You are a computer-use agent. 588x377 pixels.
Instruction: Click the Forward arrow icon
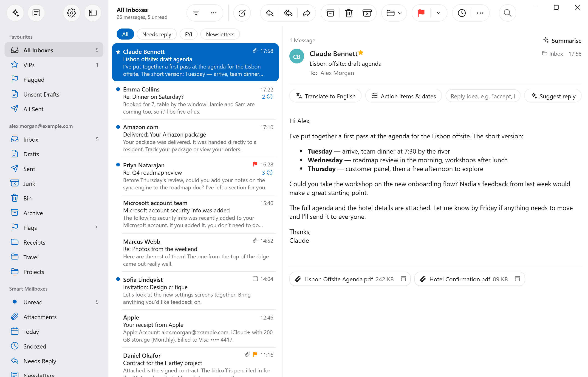click(x=306, y=13)
